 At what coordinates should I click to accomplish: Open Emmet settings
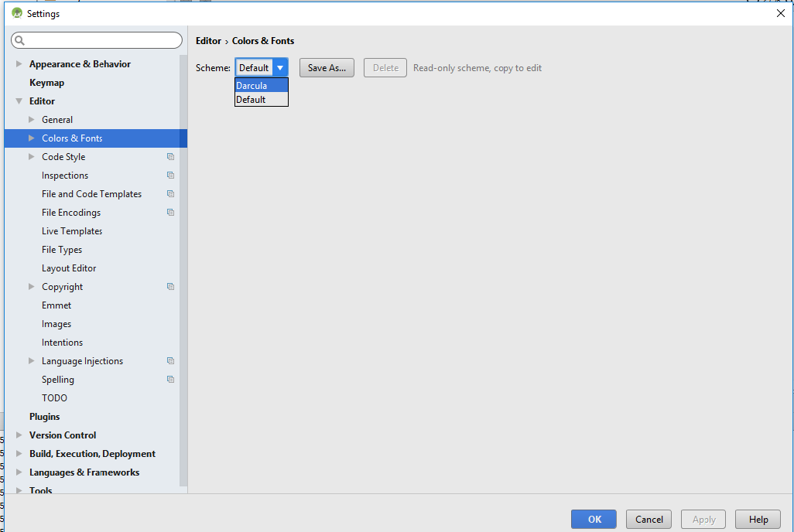pos(56,305)
